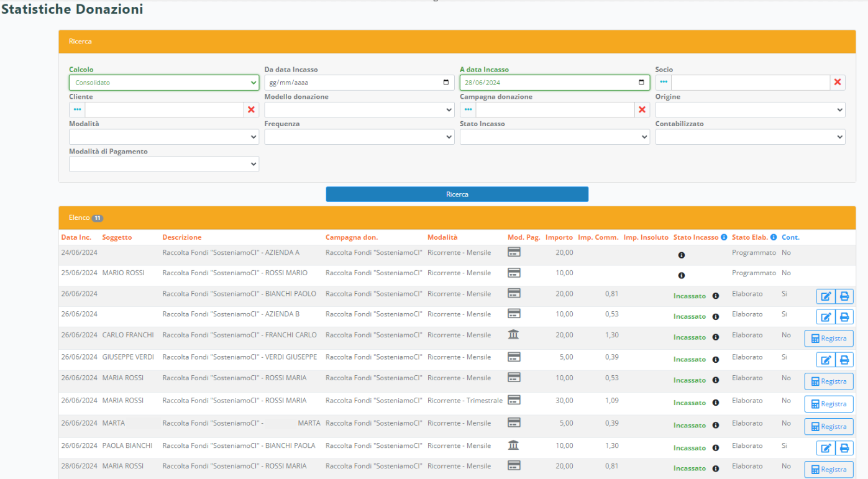The width and height of the screenshot is (868, 479).
Task: Show status info for AZIENDA A row
Action: pyautogui.click(x=681, y=255)
